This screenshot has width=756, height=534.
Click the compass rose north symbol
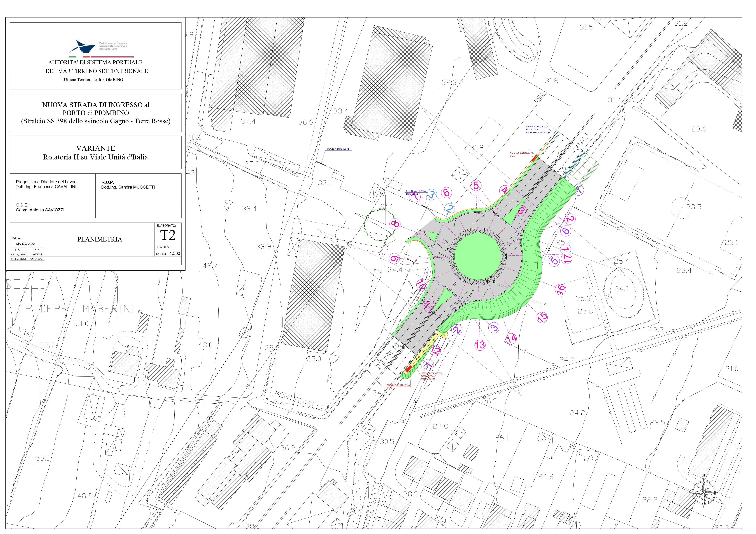tap(703, 493)
